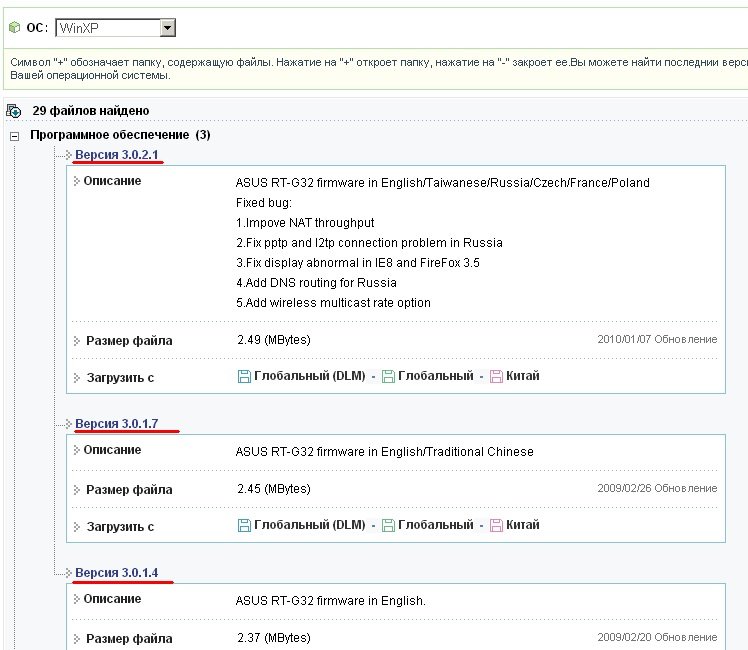Download version 3.0.2.1 from Глобальный mirror
The height and width of the screenshot is (650, 748).
tap(436, 376)
